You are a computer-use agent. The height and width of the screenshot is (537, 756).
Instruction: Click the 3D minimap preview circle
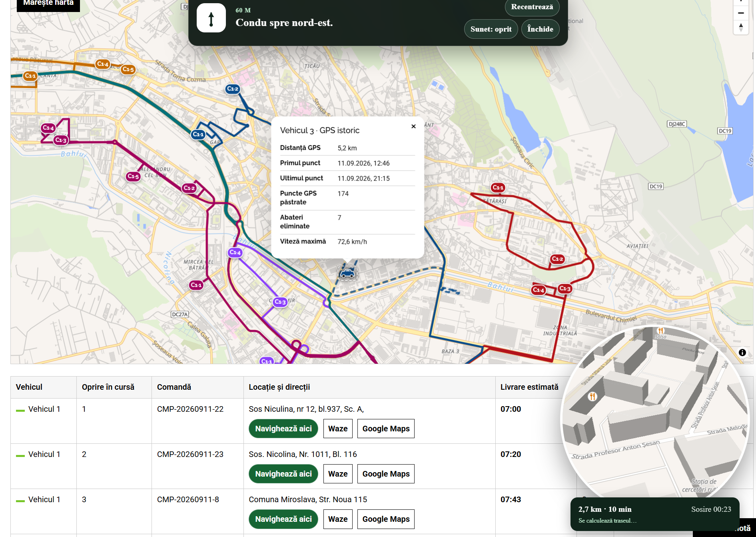655,414
